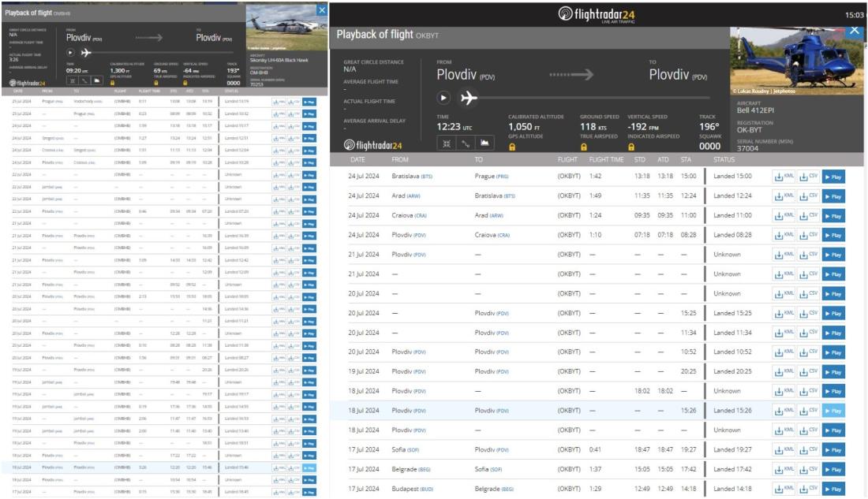Close the OKBYT playback panel

coord(855,31)
